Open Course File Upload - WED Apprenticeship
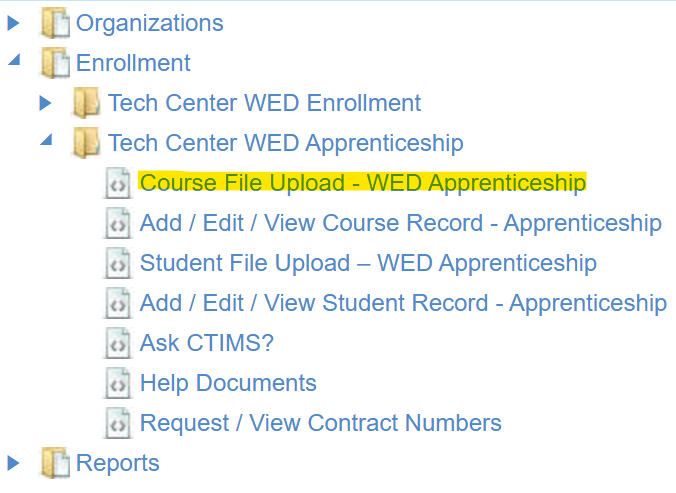This screenshot has height=493, width=676. click(362, 183)
